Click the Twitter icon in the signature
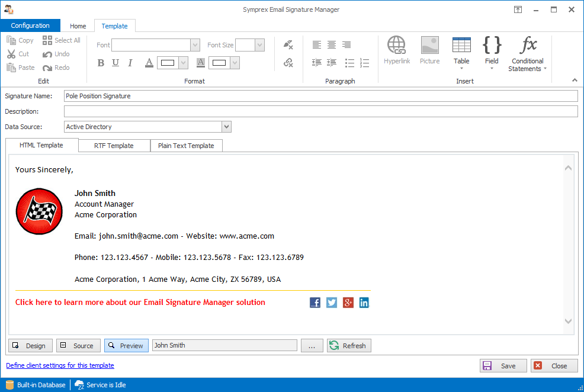This screenshot has height=392, width=584. point(332,302)
